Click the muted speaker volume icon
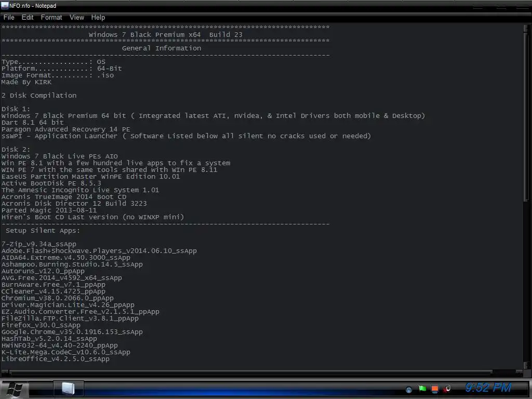This screenshot has height=399, width=532. [x=447, y=389]
